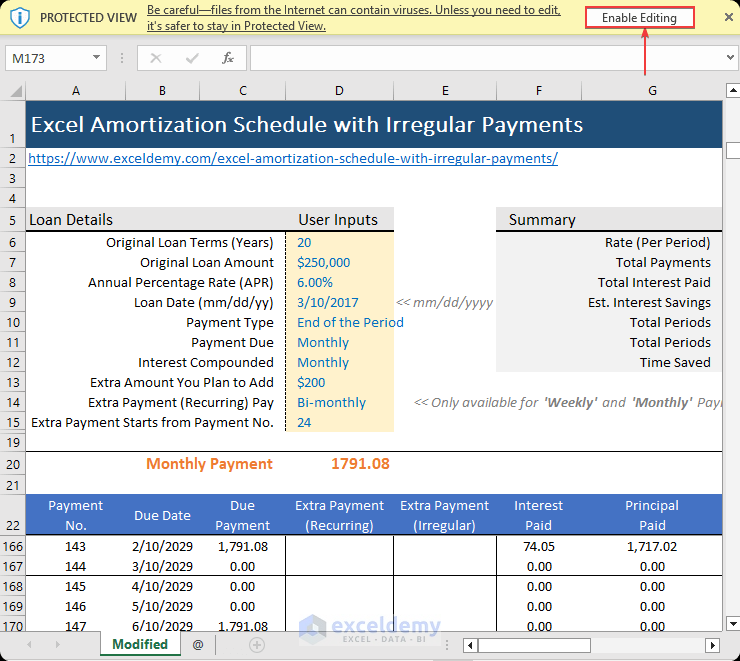Click the Enable Editing button
The width and height of the screenshot is (740, 661).
[639, 18]
